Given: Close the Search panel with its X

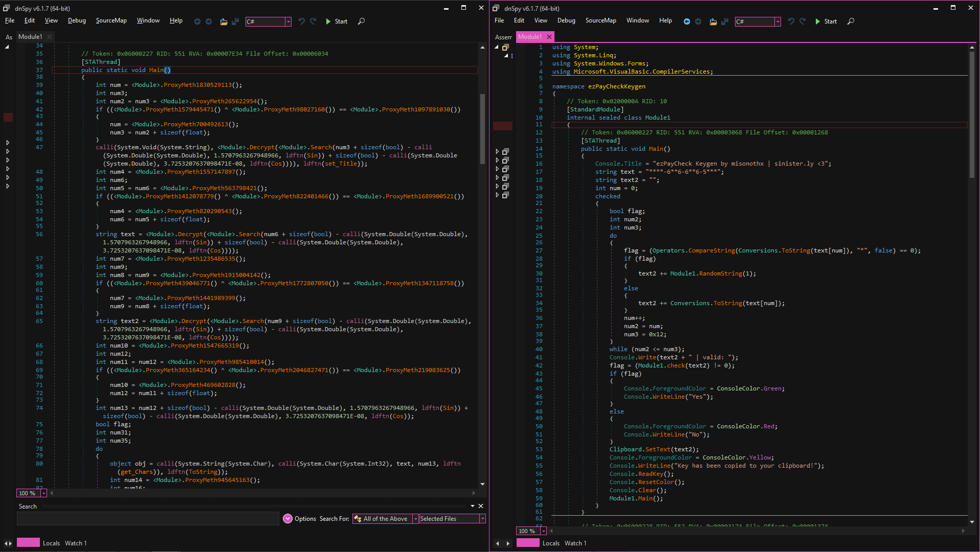Looking at the screenshot, I should [481, 506].
